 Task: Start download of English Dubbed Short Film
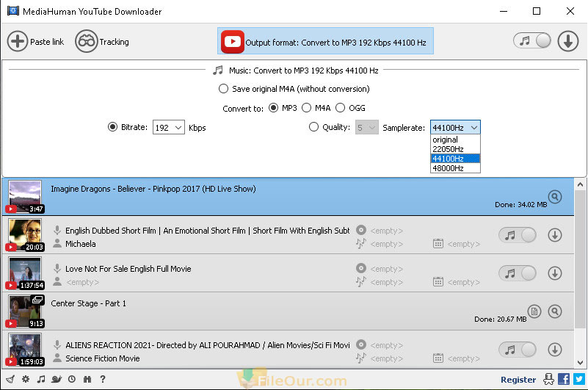(555, 235)
